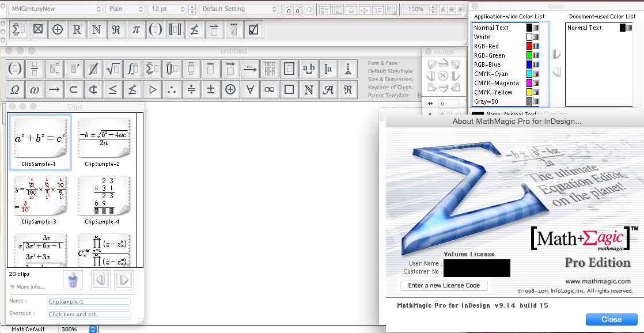Select CMYK-Yellow color swatch
The width and height of the screenshot is (644, 333).
point(529,92)
